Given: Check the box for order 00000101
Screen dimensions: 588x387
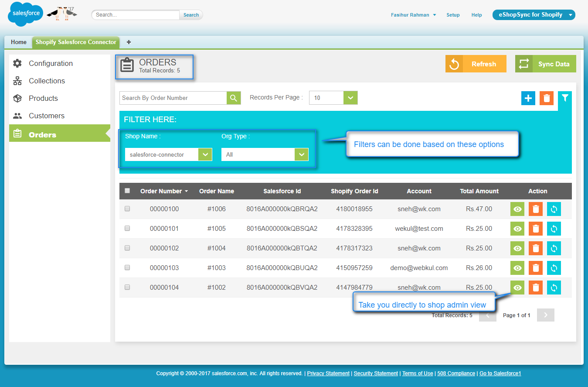Looking at the screenshot, I should pyautogui.click(x=127, y=228).
